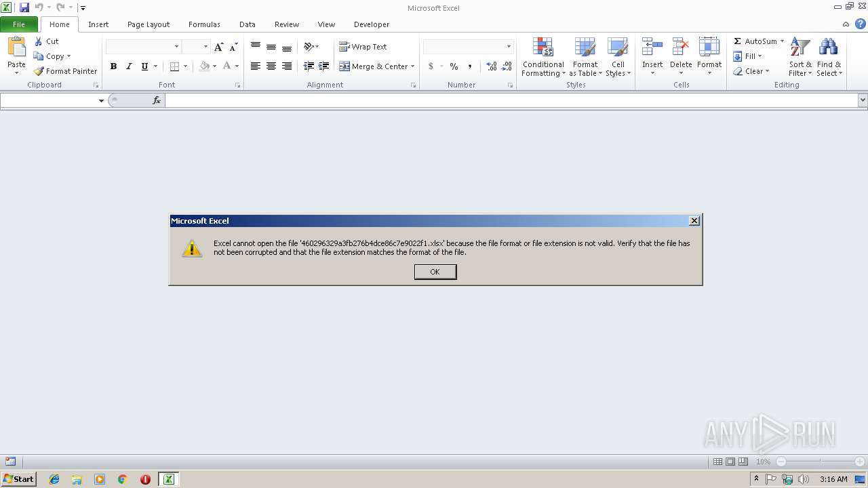This screenshot has width=868, height=488.
Task: Open the Windows Start menu
Action: click(x=18, y=479)
